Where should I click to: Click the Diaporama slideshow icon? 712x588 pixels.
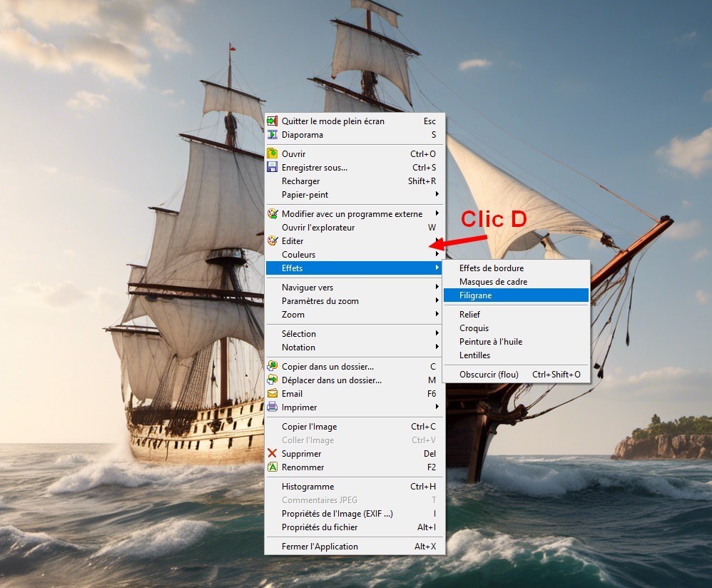[272, 135]
